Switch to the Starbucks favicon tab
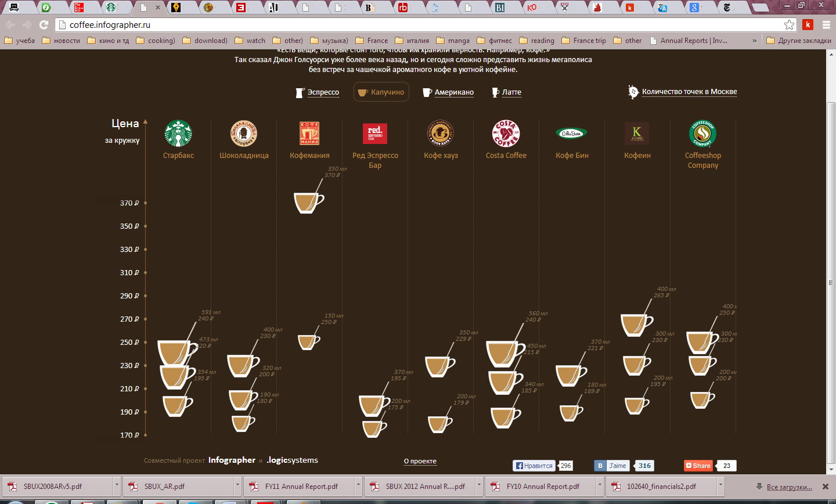This screenshot has width=836, height=504. [111, 8]
